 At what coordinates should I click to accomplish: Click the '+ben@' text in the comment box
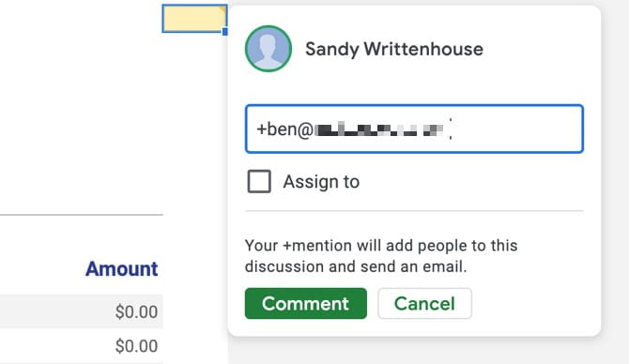tap(284, 129)
